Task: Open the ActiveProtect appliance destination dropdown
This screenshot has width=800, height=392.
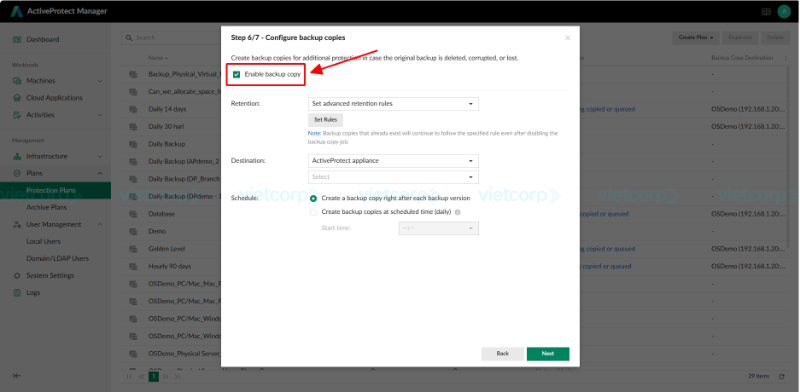Action: (x=393, y=161)
